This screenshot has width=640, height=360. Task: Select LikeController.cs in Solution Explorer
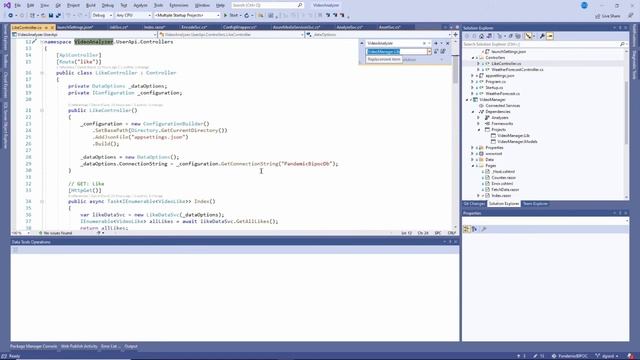[506, 64]
